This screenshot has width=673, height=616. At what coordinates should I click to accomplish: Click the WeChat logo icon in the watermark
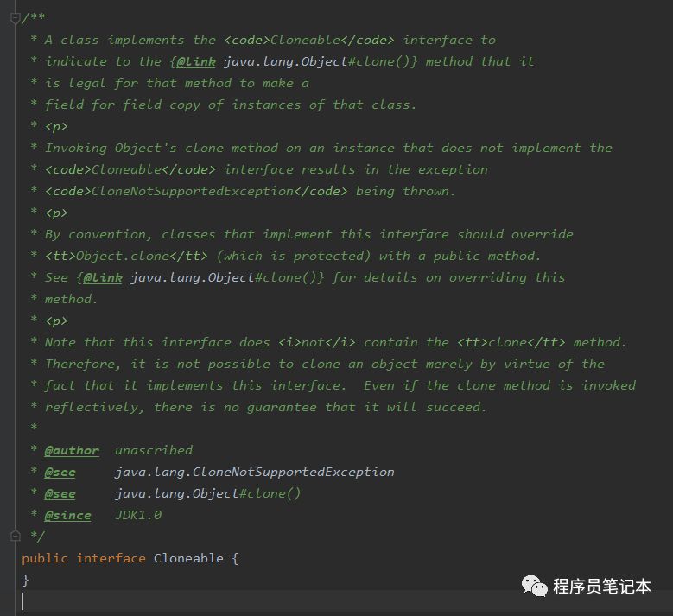coord(533,587)
